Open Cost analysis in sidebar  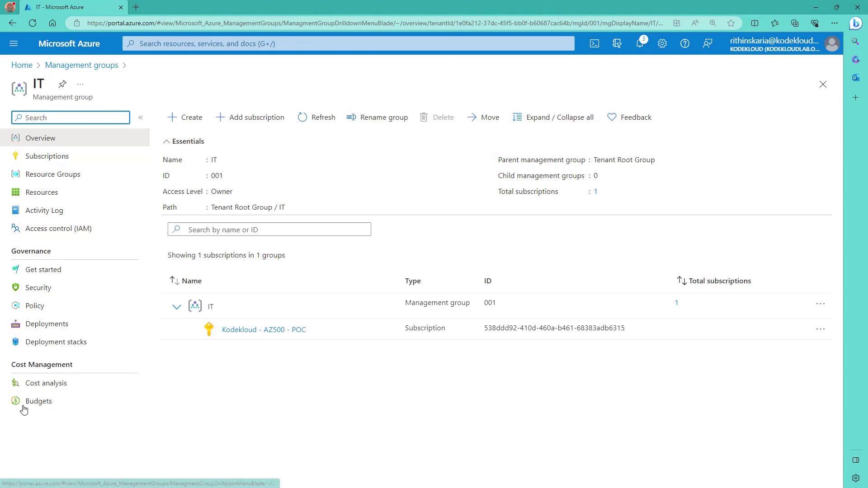tap(46, 383)
